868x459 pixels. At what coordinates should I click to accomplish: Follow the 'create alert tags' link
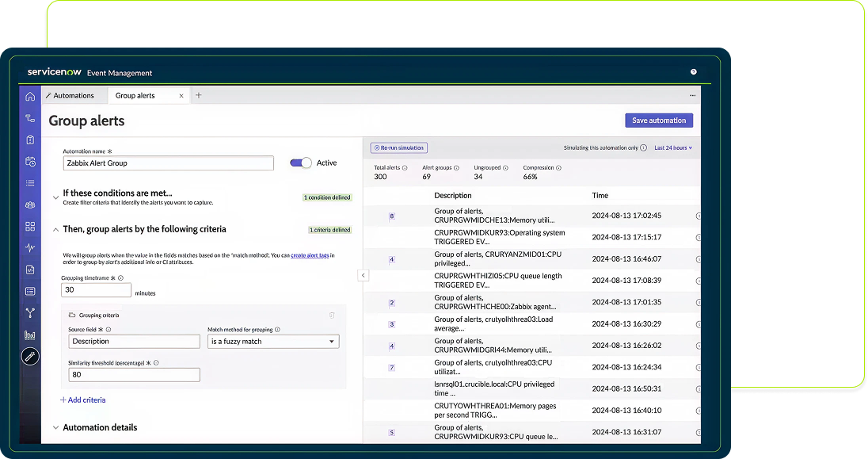pos(310,255)
